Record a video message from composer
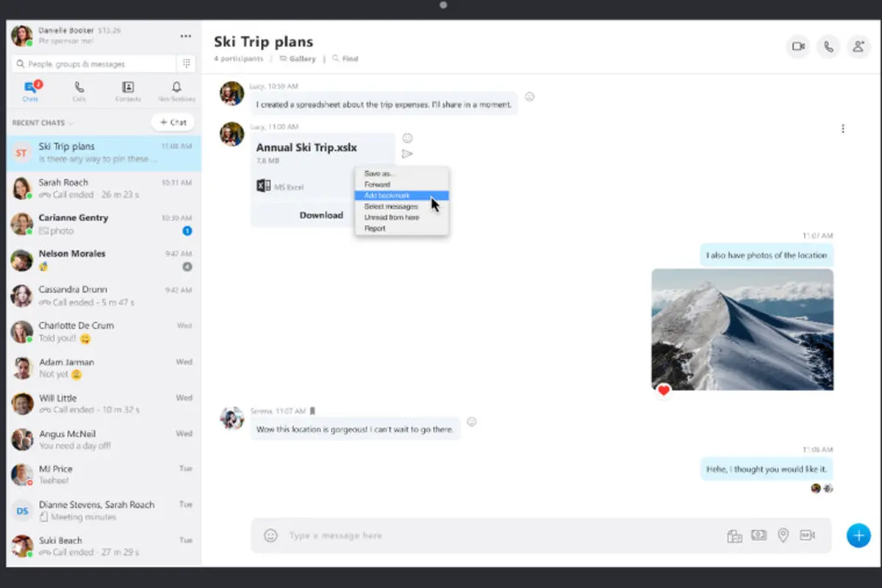The image size is (882, 588). pos(808,535)
